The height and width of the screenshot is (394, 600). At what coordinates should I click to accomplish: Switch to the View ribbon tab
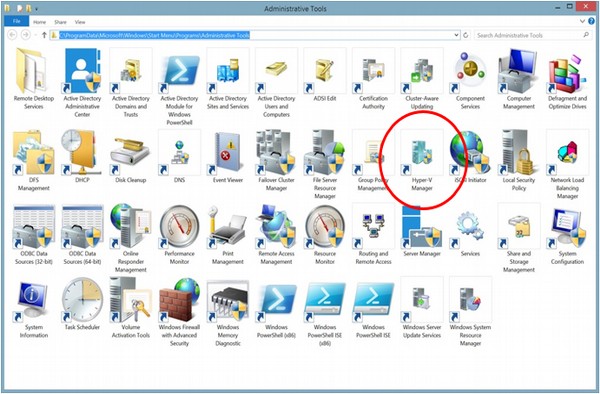tap(80, 22)
